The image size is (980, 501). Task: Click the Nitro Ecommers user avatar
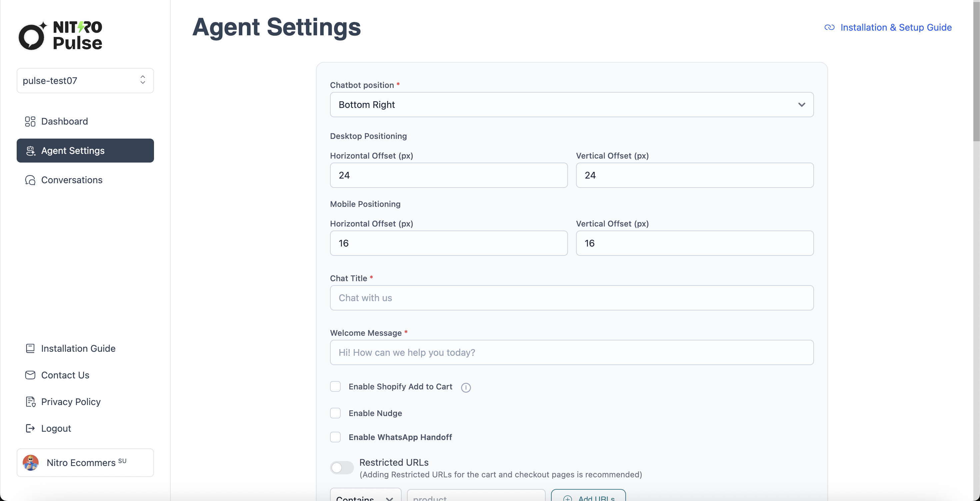pyautogui.click(x=31, y=462)
